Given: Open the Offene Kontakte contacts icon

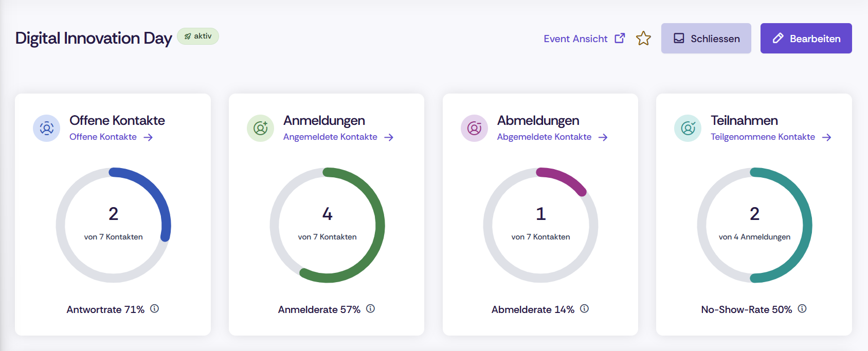Looking at the screenshot, I should point(46,128).
